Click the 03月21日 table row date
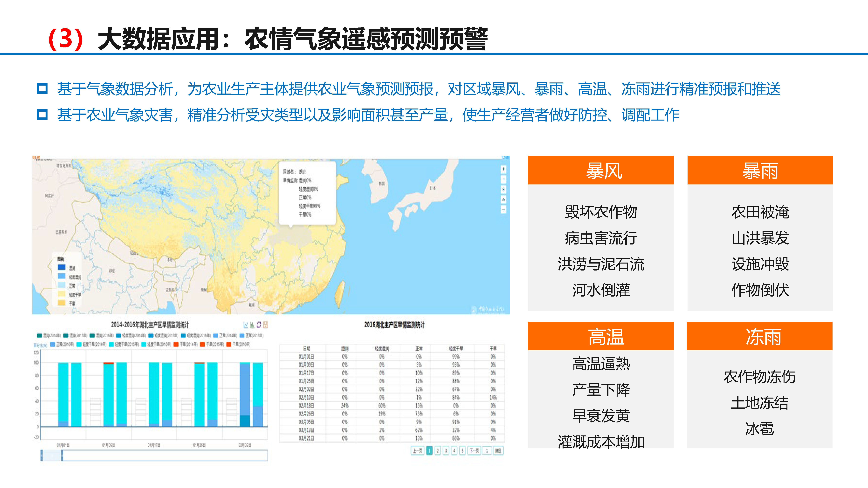The width and height of the screenshot is (868, 488). pyautogui.click(x=306, y=438)
